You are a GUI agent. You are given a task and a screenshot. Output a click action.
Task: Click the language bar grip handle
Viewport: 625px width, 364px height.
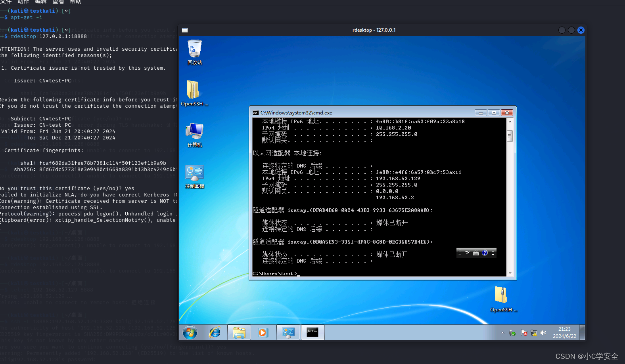tap(459, 253)
